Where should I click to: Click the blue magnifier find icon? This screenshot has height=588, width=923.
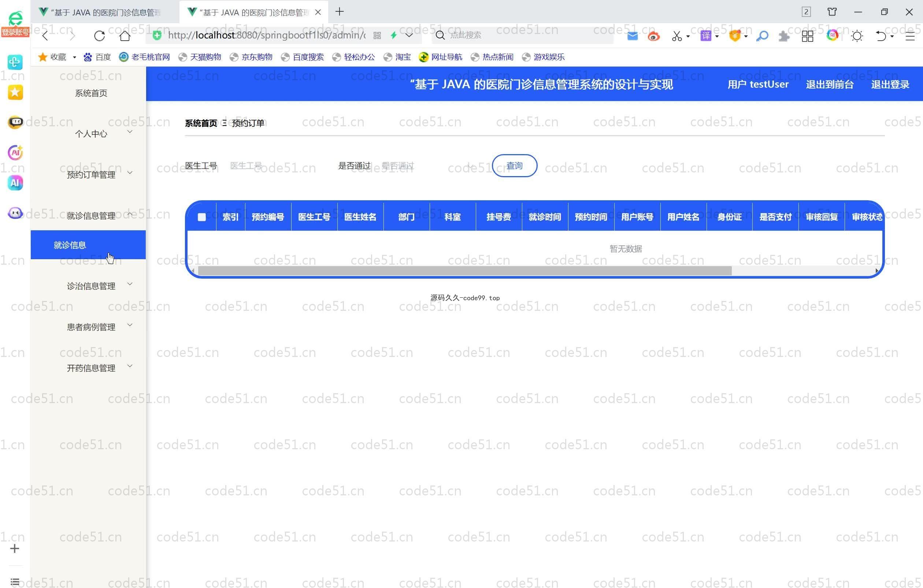tap(762, 36)
